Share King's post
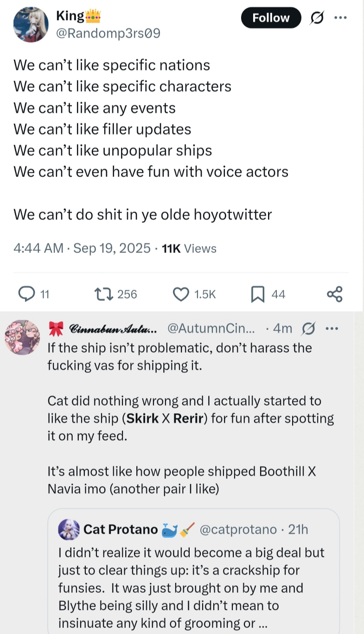This screenshot has width=364, height=634. (x=334, y=294)
